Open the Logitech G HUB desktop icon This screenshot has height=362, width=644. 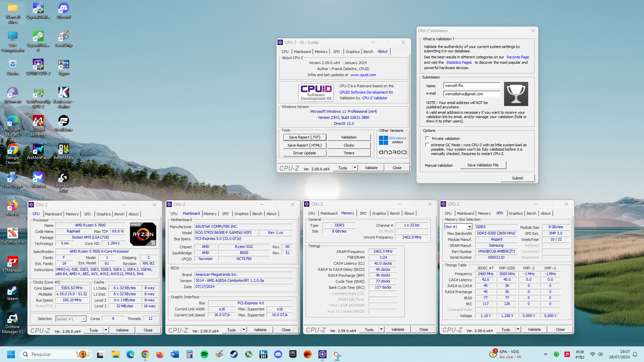(x=64, y=182)
